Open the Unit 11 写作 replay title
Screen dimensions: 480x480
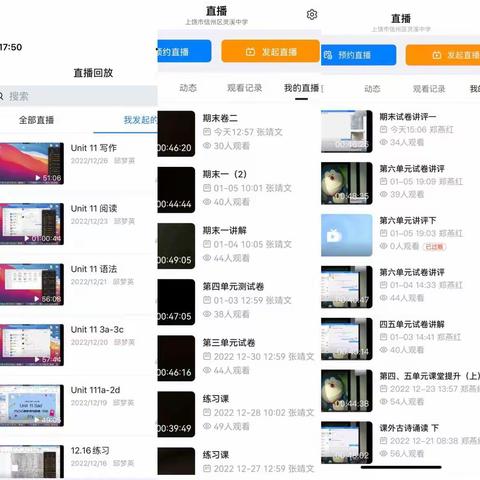[x=94, y=148]
